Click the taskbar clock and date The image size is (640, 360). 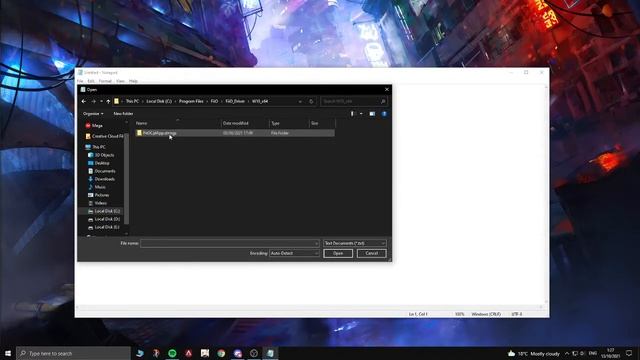click(x=611, y=353)
